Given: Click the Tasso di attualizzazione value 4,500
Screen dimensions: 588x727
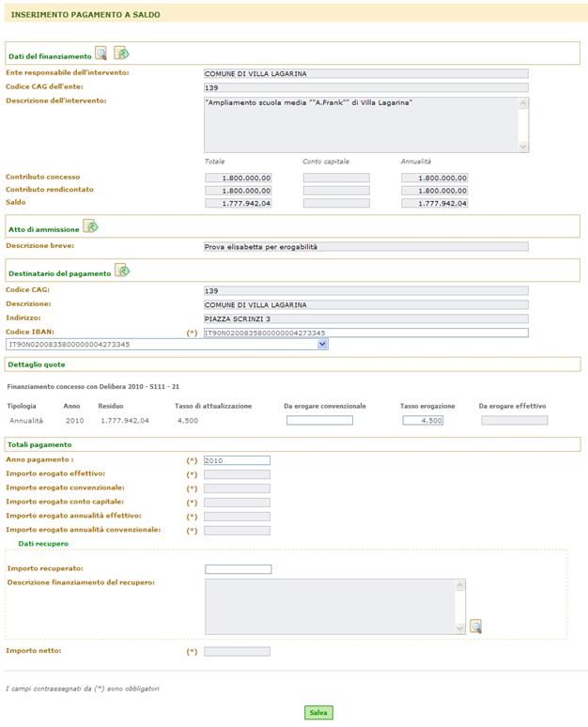Looking at the screenshot, I should (187, 421).
